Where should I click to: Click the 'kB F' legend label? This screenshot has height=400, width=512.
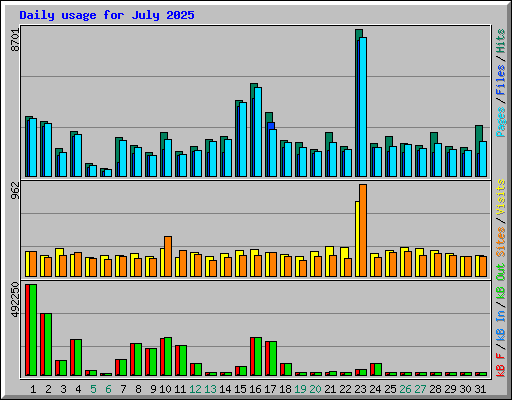point(501,365)
